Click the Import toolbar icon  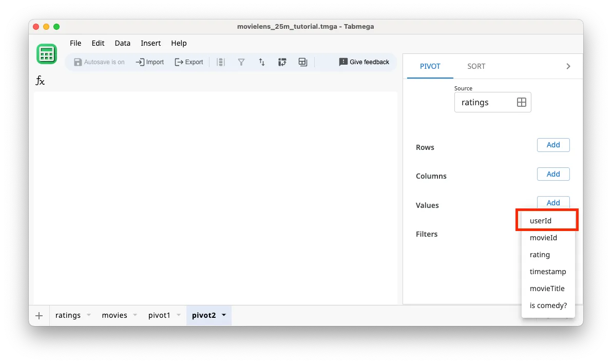(x=149, y=62)
